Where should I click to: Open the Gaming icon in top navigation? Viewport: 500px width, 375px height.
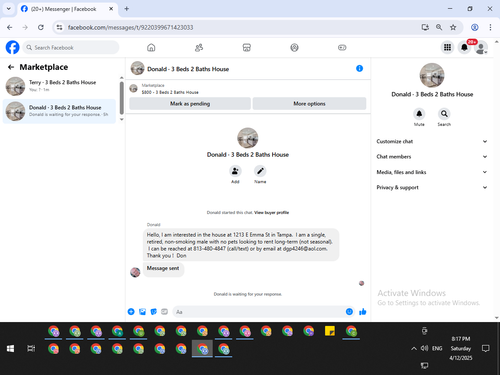(x=342, y=48)
